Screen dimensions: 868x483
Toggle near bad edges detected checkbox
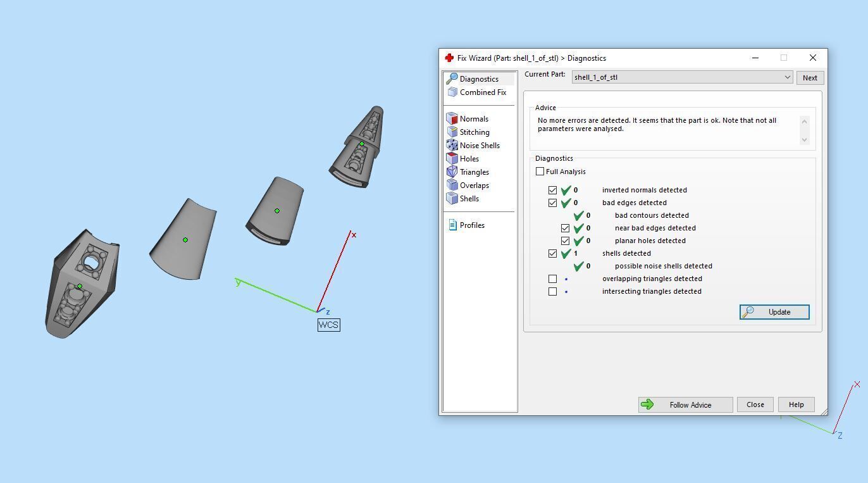pos(565,228)
